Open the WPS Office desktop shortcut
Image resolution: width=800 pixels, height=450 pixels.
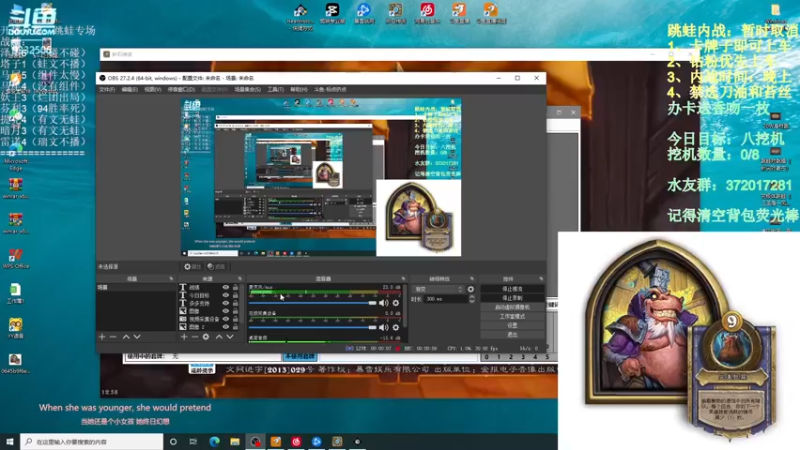15,258
